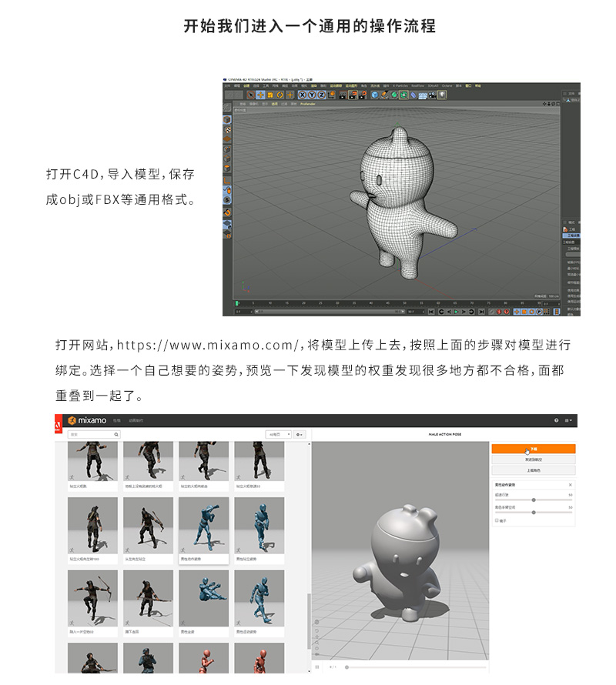Screen dimensions: 616x685
Task: Toggle Y axis lock in C4D
Action: 312,95
